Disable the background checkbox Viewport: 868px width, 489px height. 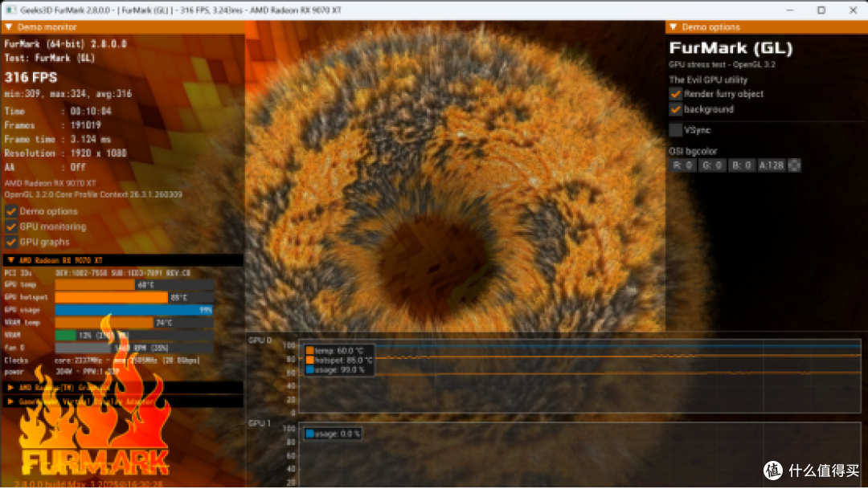click(x=675, y=109)
